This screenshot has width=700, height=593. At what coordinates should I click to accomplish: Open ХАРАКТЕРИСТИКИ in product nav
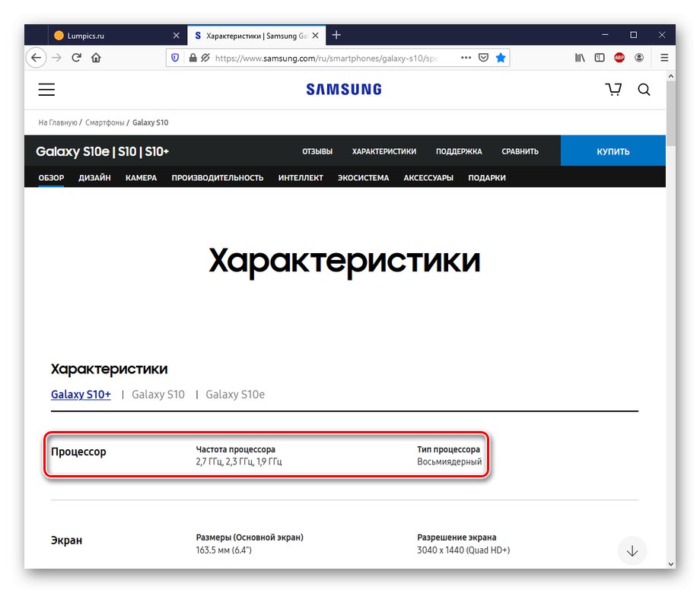(x=384, y=151)
